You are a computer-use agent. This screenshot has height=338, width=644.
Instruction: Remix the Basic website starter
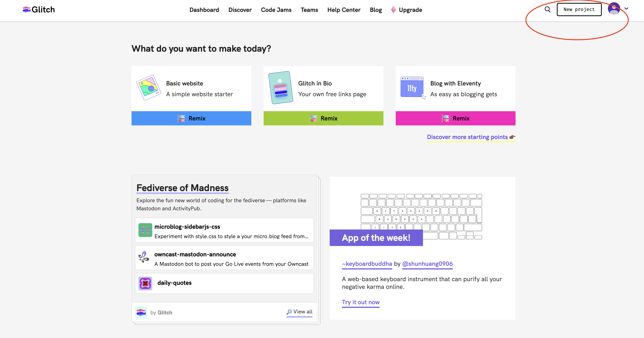tap(191, 118)
